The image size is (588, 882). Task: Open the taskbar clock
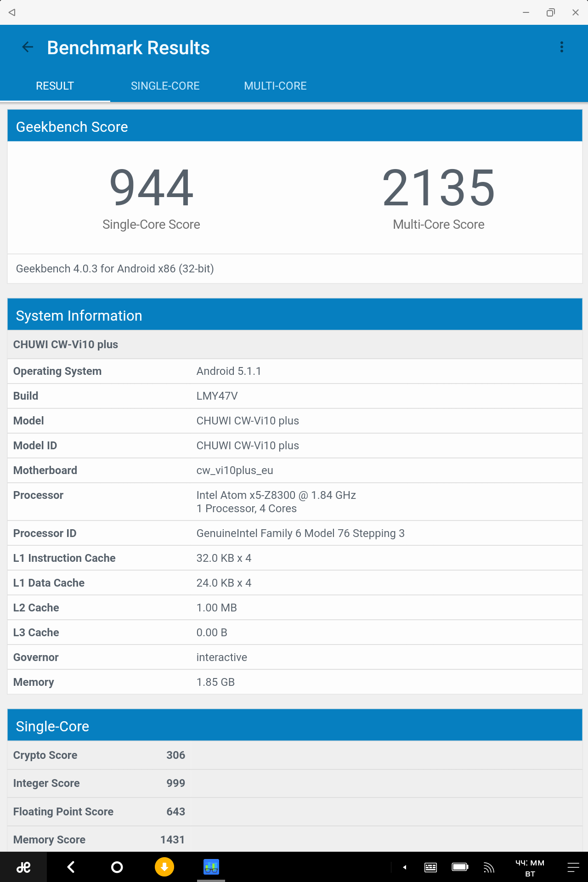coord(530,868)
